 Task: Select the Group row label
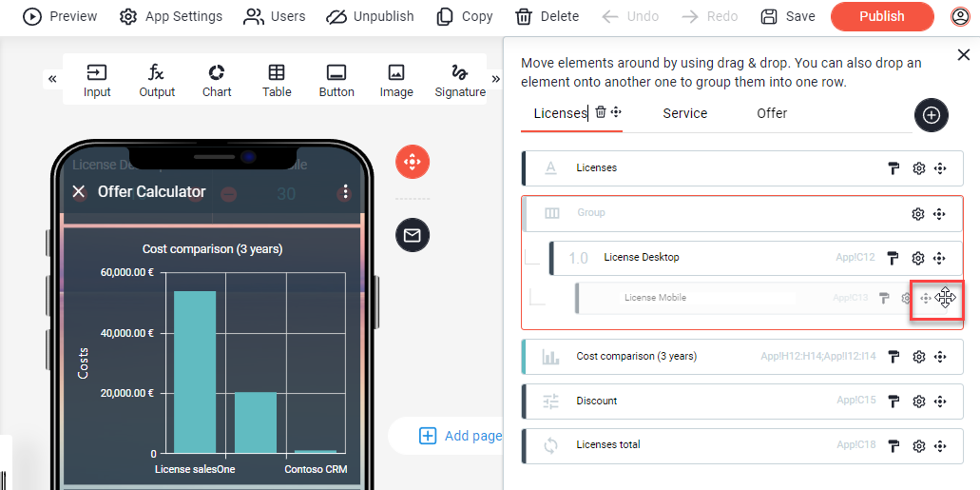[591, 213]
